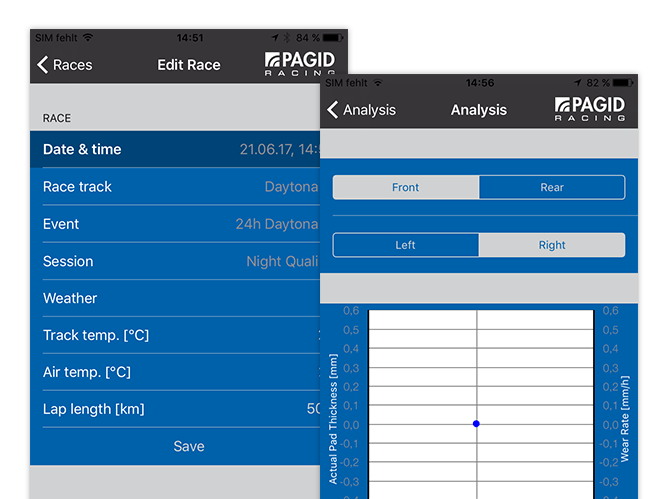Edit the Lap length [km] field
668x499 pixels.
(175, 409)
